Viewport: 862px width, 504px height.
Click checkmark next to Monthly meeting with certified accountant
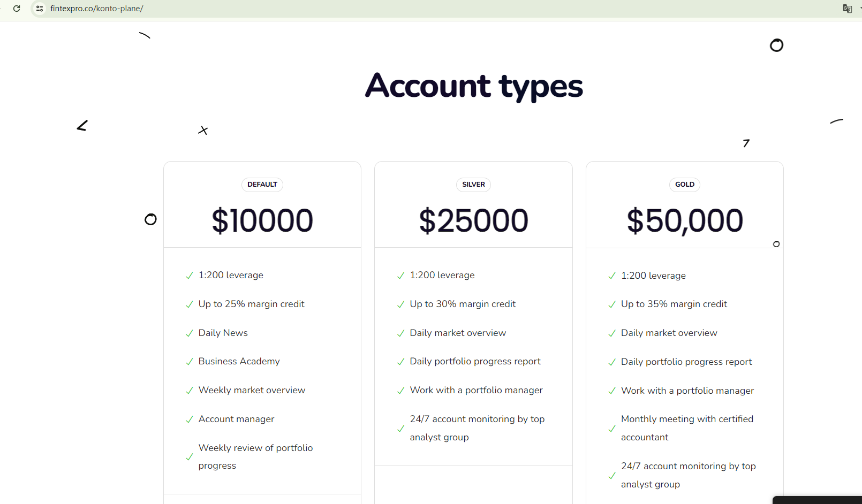(612, 429)
